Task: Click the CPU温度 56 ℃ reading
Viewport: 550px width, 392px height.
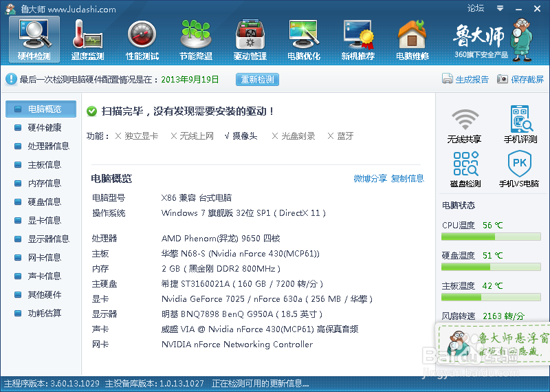Action: coord(472,226)
